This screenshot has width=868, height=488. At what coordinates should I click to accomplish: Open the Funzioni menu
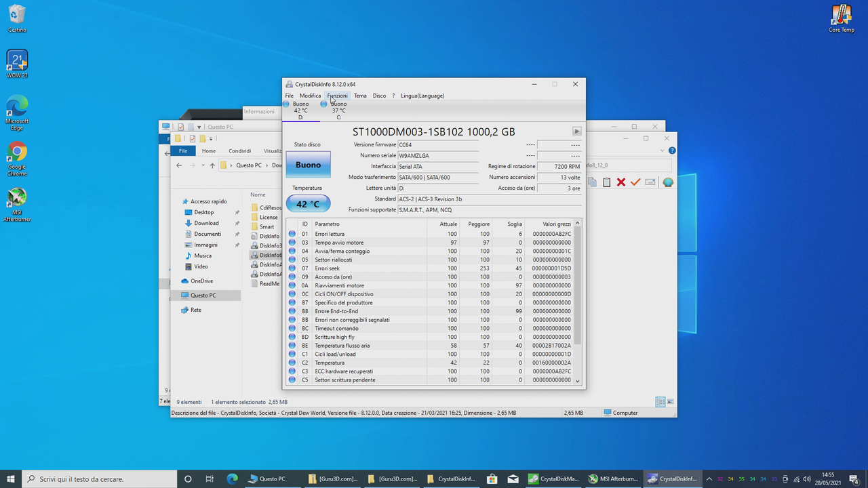pyautogui.click(x=337, y=96)
